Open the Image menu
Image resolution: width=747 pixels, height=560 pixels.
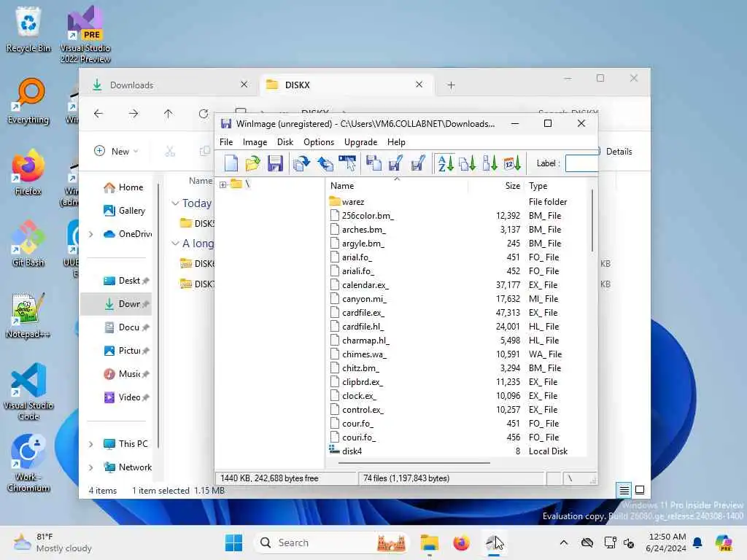point(255,142)
